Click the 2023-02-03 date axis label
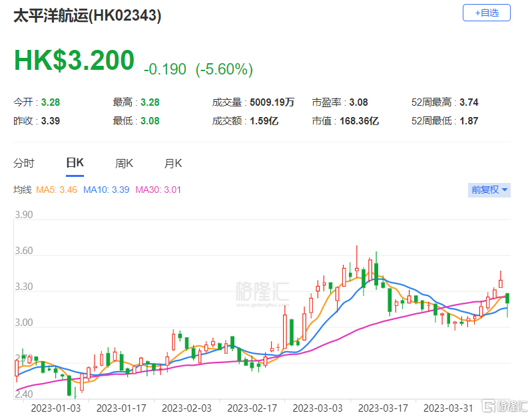The height and width of the screenshot is (417, 532). (186, 408)
